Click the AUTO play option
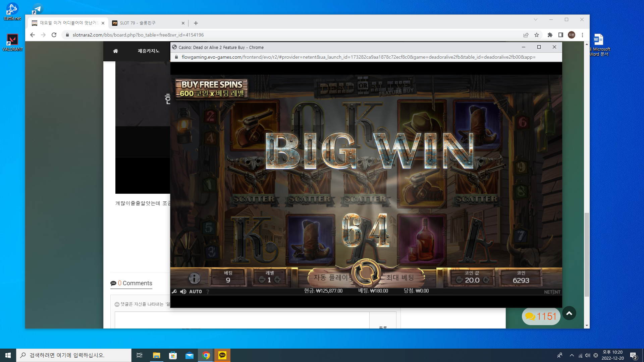The height and width of the screenshot is (362, 644). point(196,292)
